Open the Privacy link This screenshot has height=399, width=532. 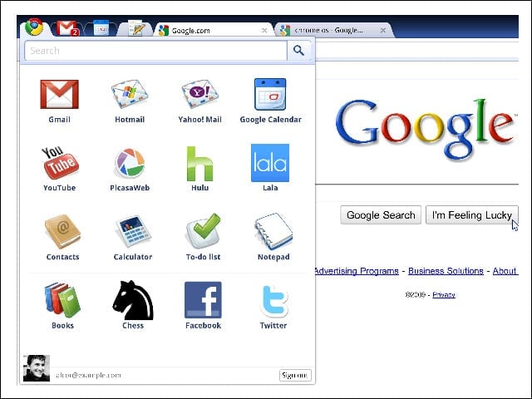coord(444,295)
